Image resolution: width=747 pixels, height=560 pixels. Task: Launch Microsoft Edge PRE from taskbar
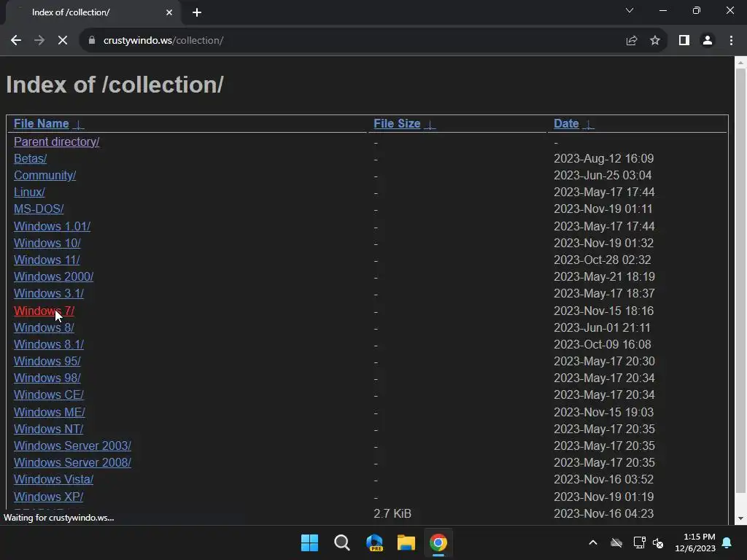[374, 542]
